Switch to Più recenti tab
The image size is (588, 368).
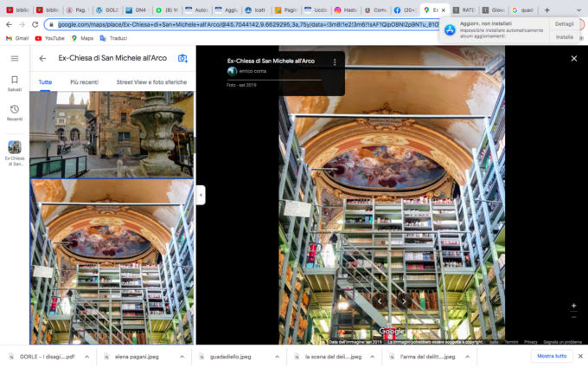point(85,82)
